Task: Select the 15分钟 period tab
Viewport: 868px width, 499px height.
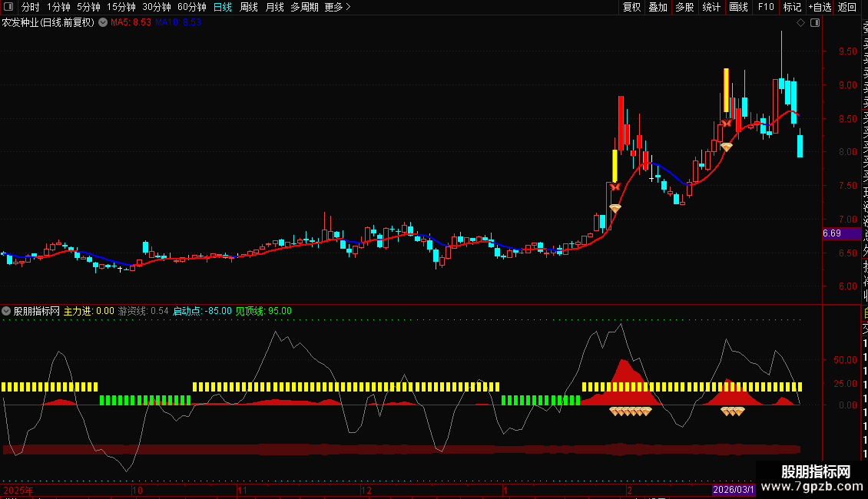Action: click(121, 7)
